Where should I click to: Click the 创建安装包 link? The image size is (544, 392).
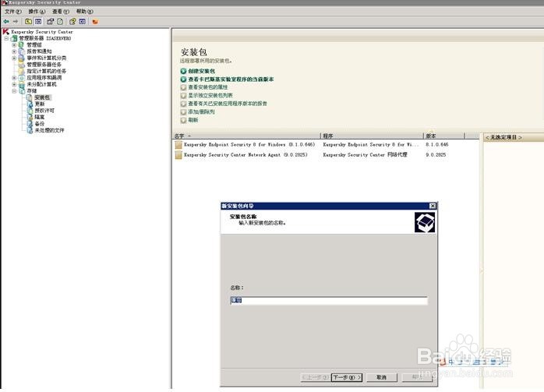202,71
